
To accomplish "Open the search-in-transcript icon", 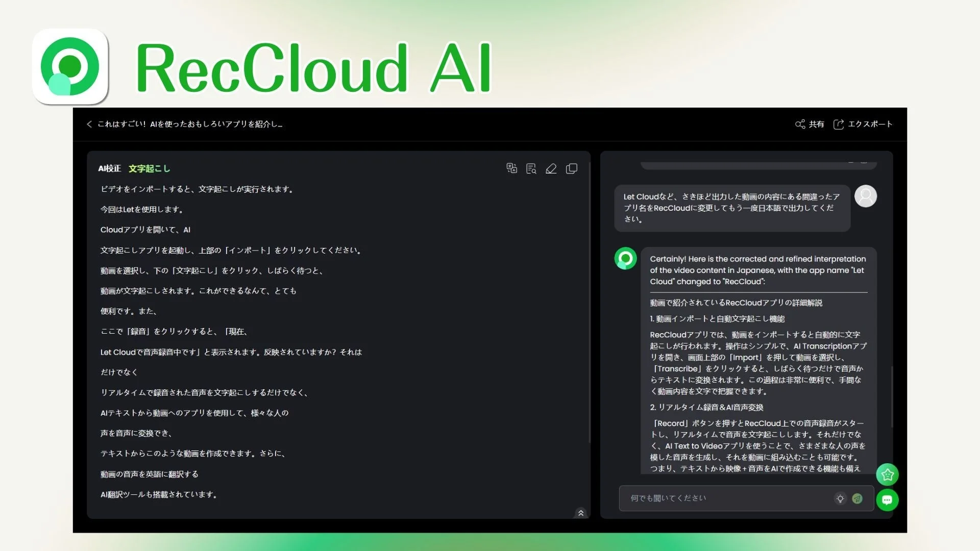I will pos(531,168).
